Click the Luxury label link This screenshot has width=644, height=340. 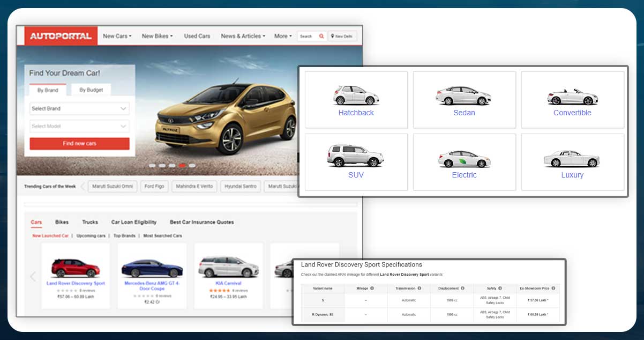pos(572,175)
